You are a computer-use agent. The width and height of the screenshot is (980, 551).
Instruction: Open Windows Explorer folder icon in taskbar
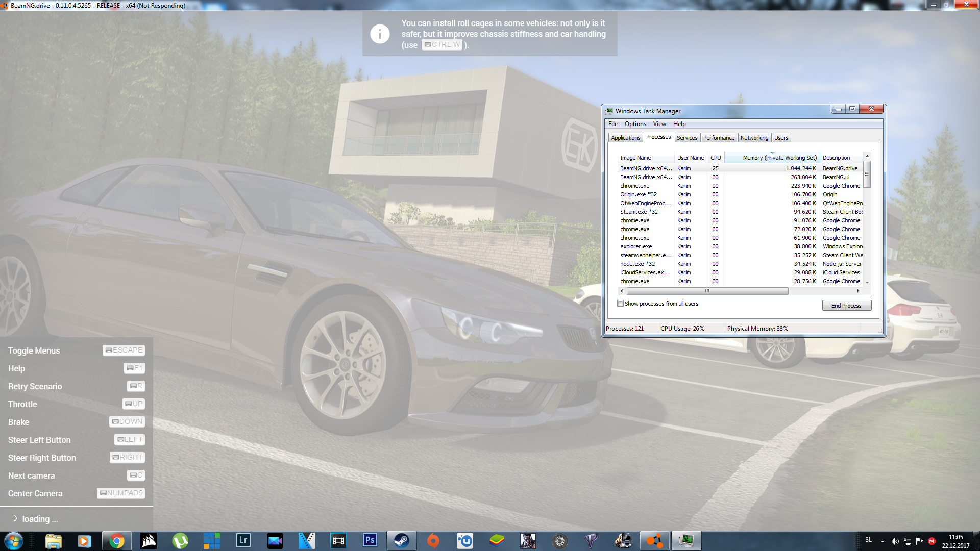click(x=53, y=541)
